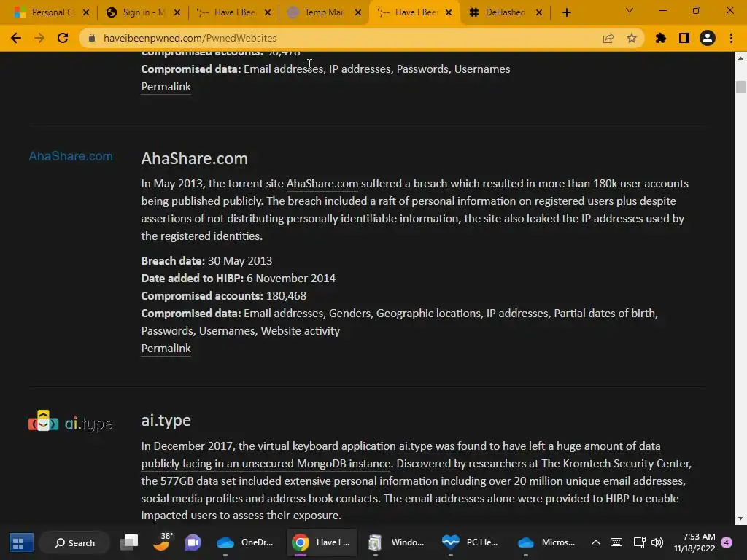747x560 pixels.
Task: Click page scrollbar up arrow
Action: point(740,58)
